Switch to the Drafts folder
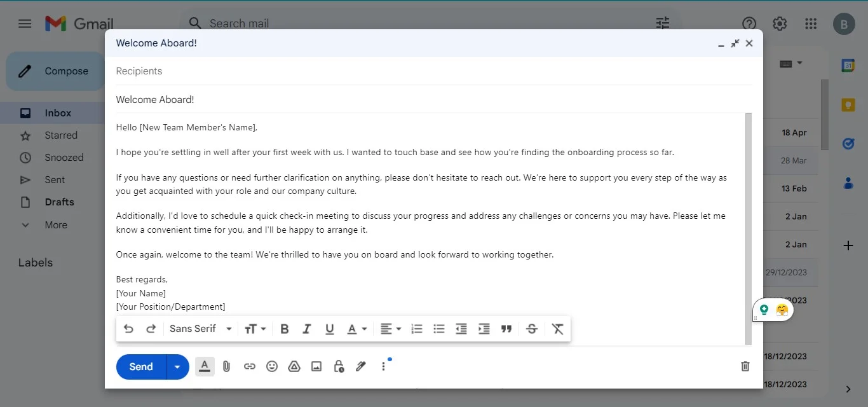Screen dimensions: 868x407 pos(58,202)
